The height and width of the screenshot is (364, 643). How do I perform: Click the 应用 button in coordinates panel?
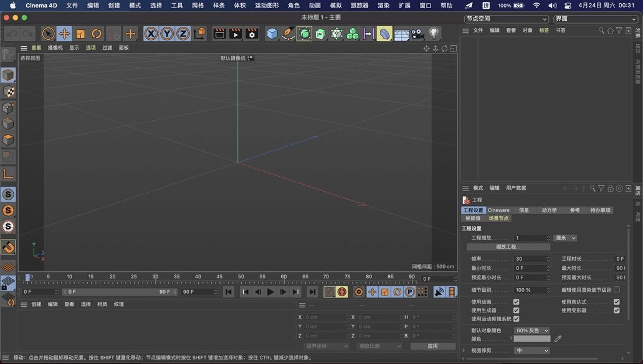432,346
